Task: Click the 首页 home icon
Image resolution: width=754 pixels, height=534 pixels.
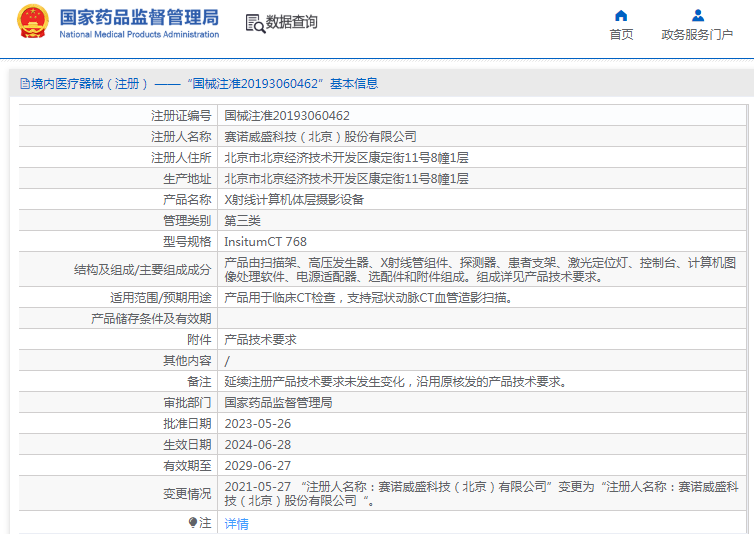Action: pos(621,16)
